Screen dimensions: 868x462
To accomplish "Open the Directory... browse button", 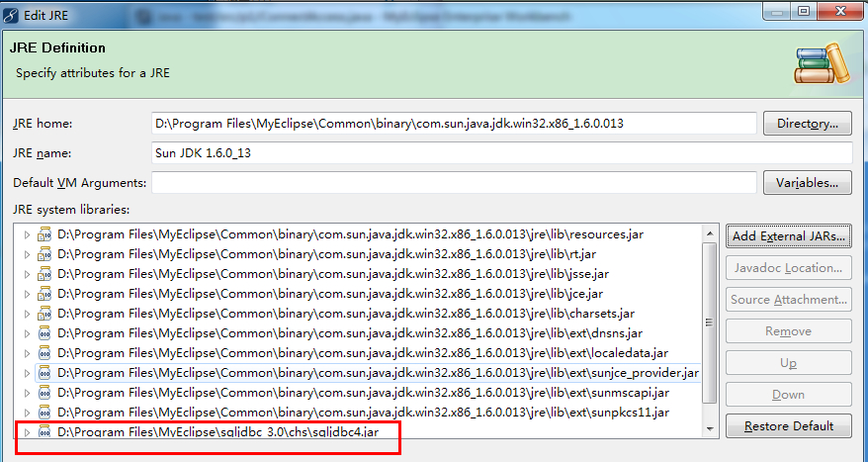I will coord(807,124).
